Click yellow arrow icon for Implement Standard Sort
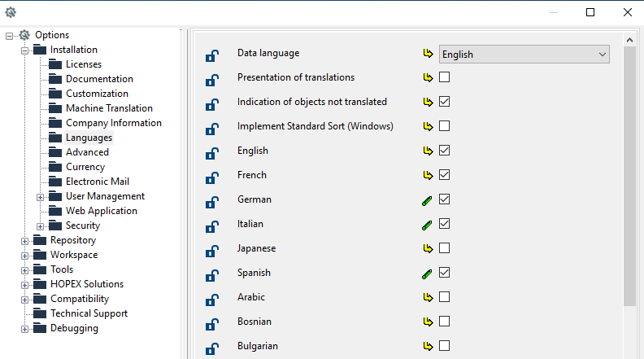The height and width of the screenshot is (359, 644). tap(428, 127)
